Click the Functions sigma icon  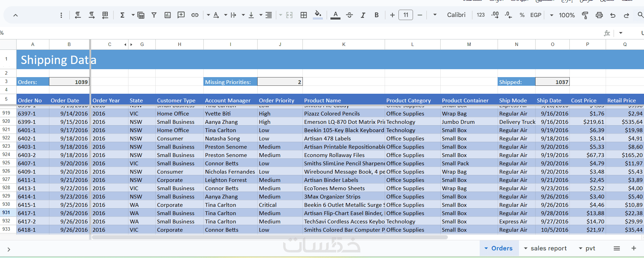[x=122, y=15]
